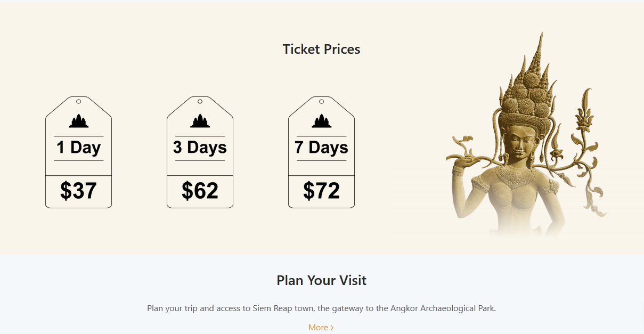This screenshot has height=334, width=644.
Task: Click the temple icon on the 1 Day ticket
Action: (78, 121)
